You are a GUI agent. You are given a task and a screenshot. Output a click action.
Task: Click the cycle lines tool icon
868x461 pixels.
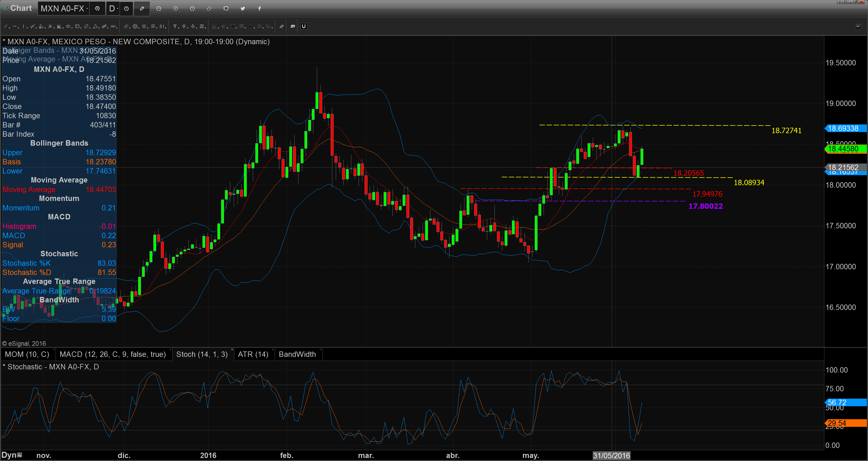pyautogui.click(x=113, y=26)
